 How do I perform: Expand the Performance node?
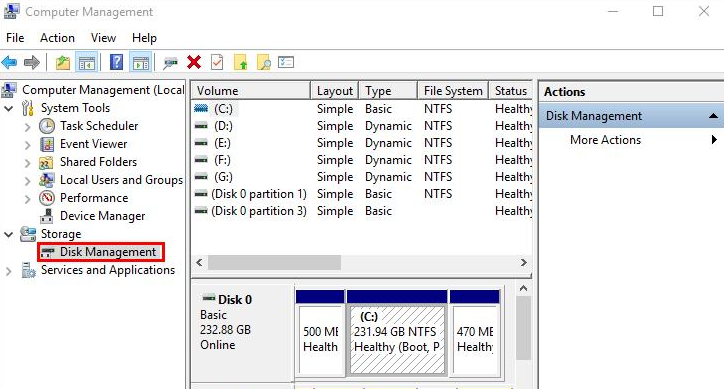coord(28,199)
